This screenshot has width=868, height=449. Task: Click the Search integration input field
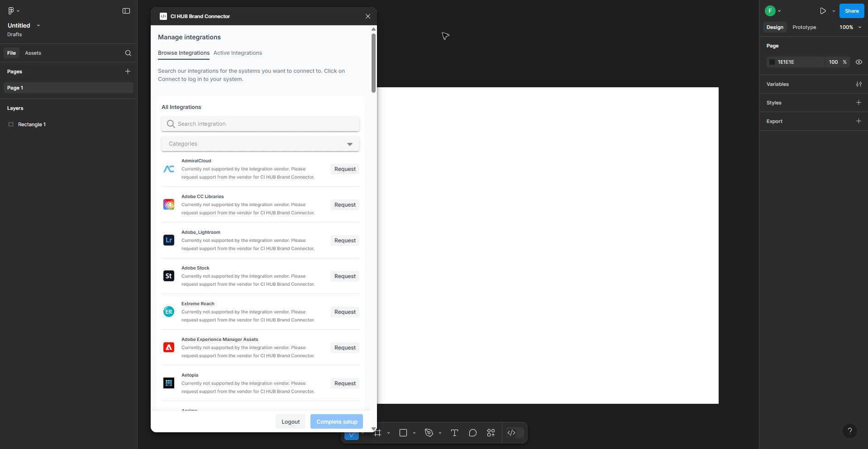click(x=260, y=124)
